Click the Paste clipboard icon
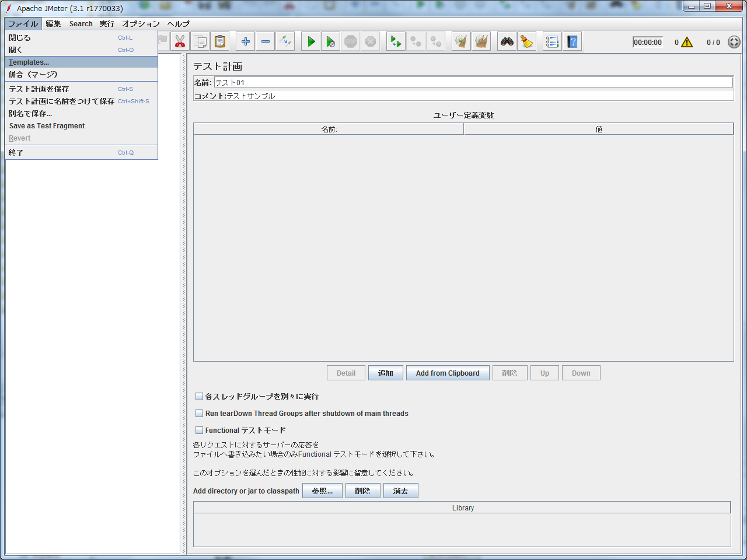Screen dimensions: 747x560 [219, 41]
